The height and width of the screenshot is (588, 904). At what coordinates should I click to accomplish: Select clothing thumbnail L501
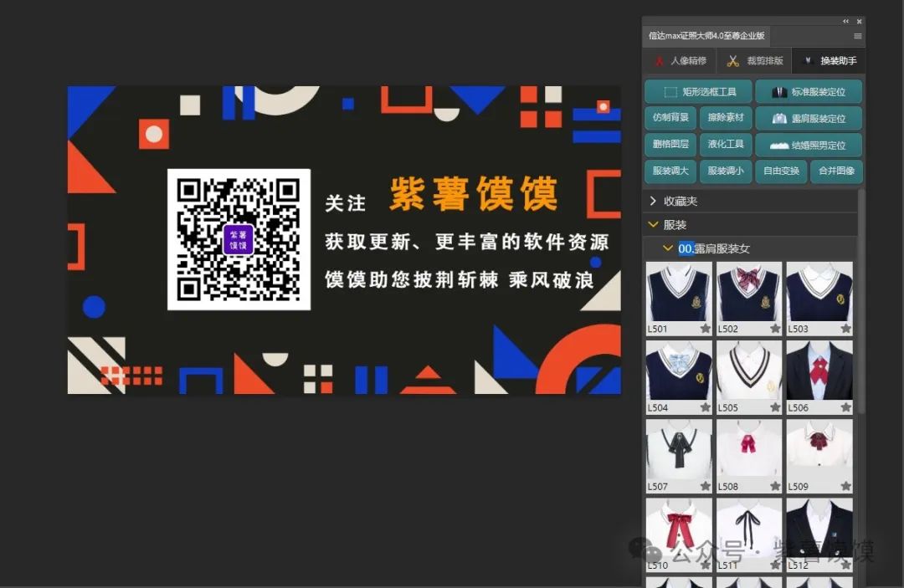(x=679, y=292)
